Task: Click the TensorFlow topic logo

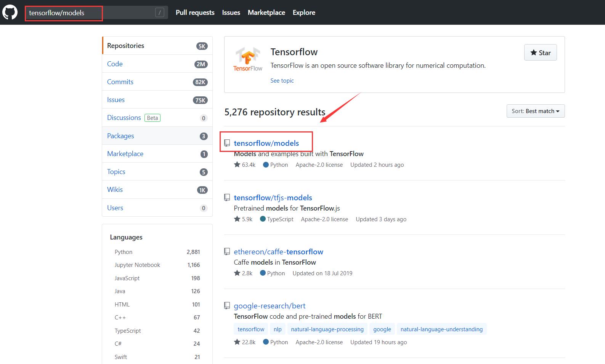Action: tap(248, 59)
